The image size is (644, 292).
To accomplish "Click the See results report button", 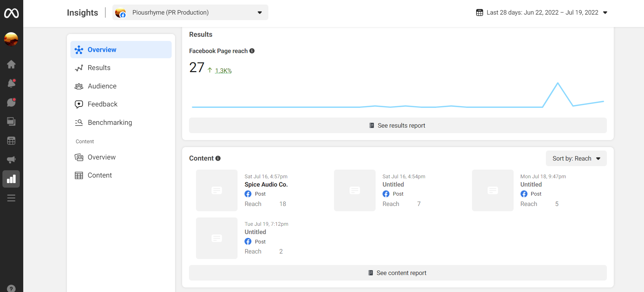I will pos(397,126).
